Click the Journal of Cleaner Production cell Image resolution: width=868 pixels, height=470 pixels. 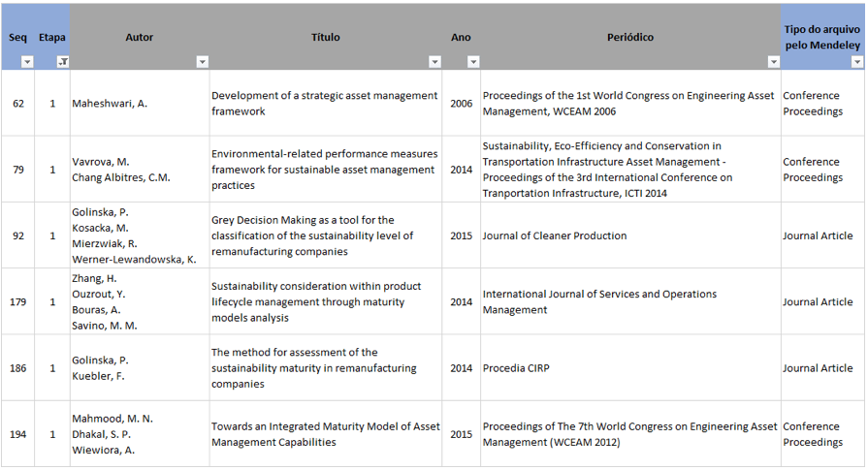pos(630,235)
